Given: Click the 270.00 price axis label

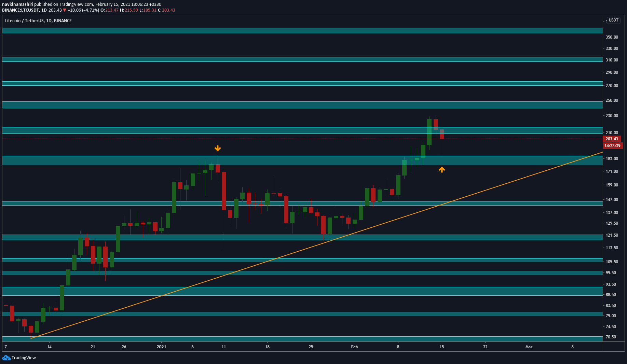Looking at the screenshot, I should click(x=612, y=86).
